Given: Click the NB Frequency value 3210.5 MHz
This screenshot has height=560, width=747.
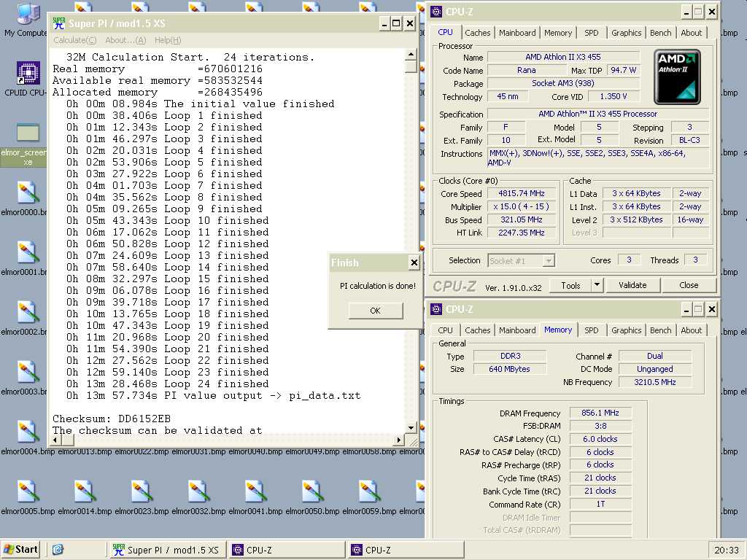Looking at the screenshot, I should coord(655,382).
